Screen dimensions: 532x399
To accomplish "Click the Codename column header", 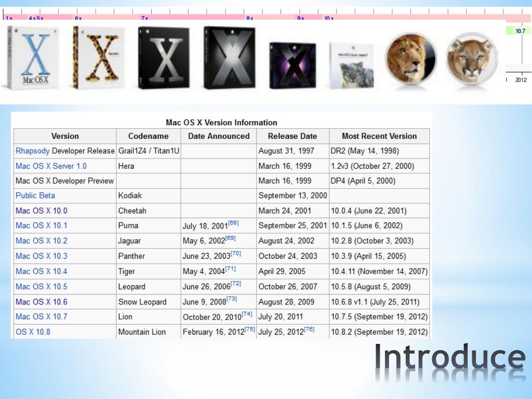I will click(x=148, y=136).
